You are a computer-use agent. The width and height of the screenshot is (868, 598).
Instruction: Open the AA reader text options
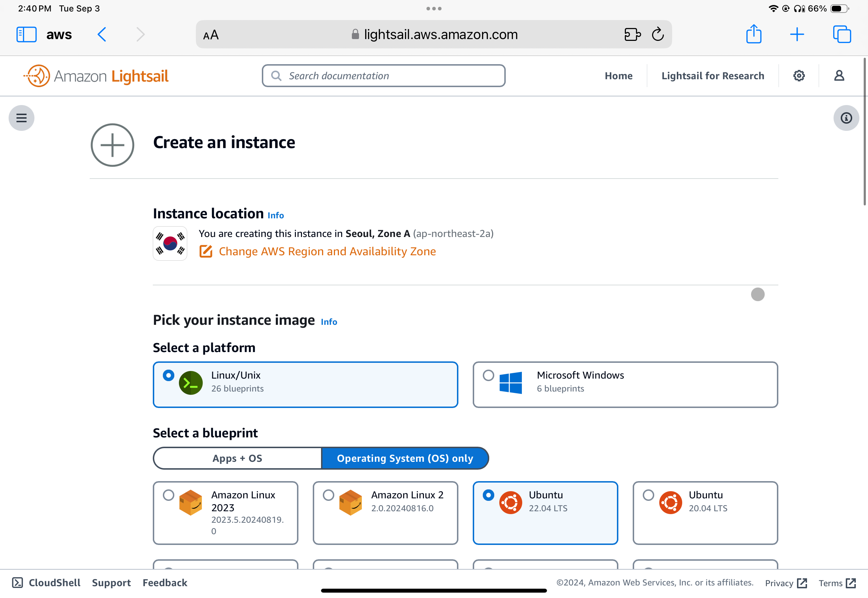211,35
